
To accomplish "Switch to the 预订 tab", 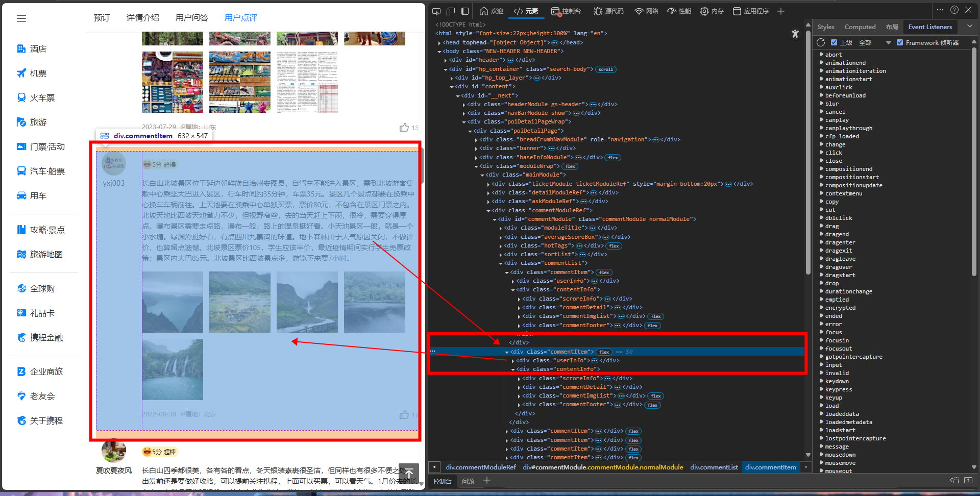I will coord(102,18).
